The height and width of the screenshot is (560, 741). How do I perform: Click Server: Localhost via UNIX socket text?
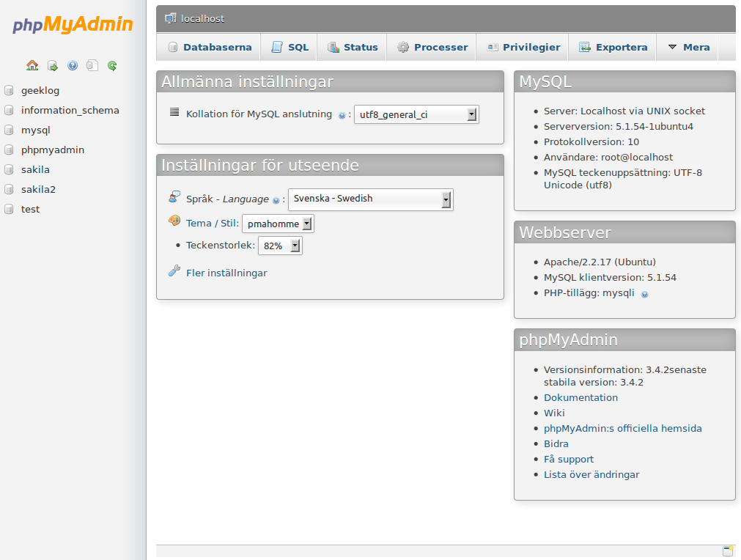[x=624, y=111]
